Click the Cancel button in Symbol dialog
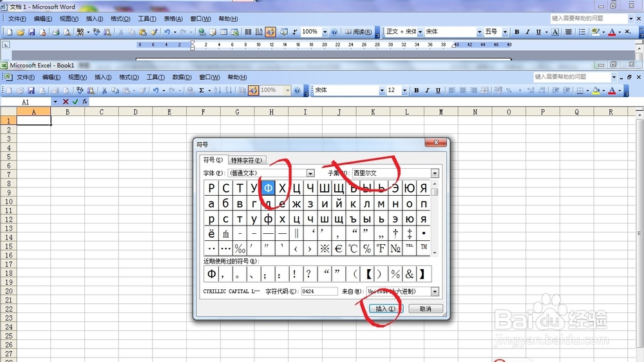 click(426, 309)
